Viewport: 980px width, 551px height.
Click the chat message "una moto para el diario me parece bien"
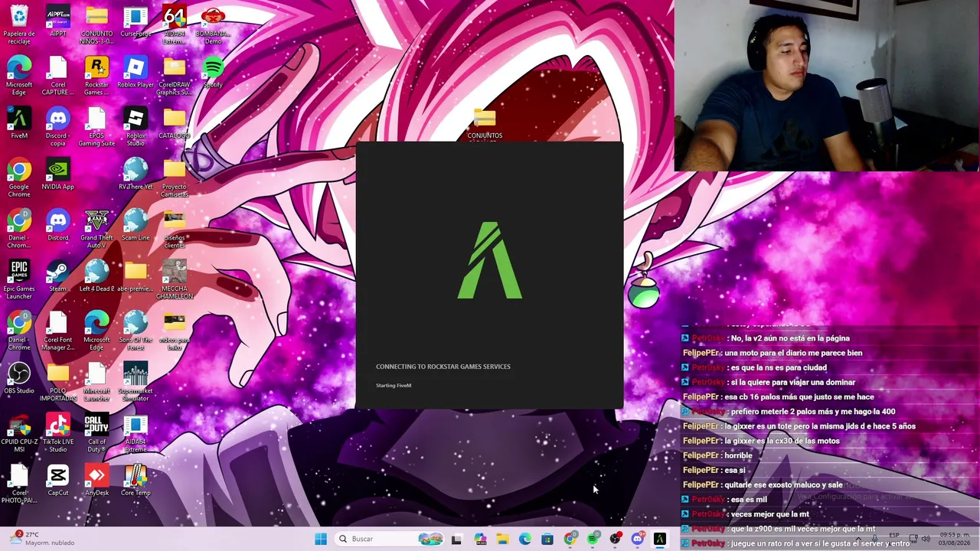click(793, 353)
